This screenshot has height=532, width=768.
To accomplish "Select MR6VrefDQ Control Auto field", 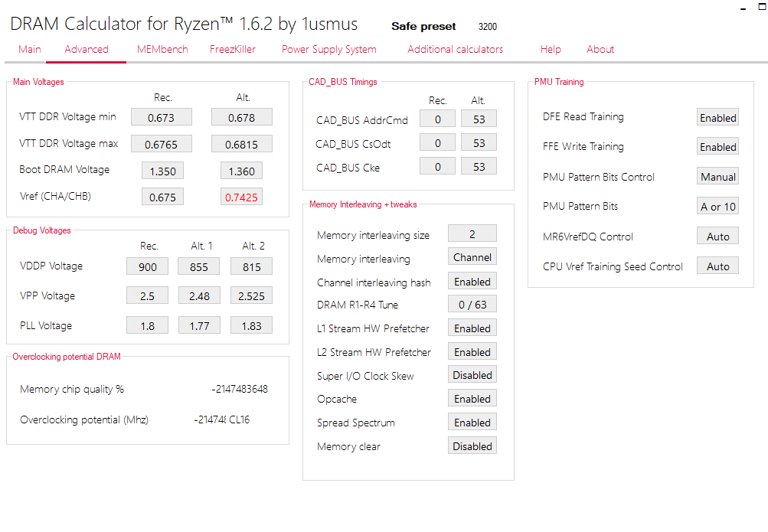I will pos(717,236).
